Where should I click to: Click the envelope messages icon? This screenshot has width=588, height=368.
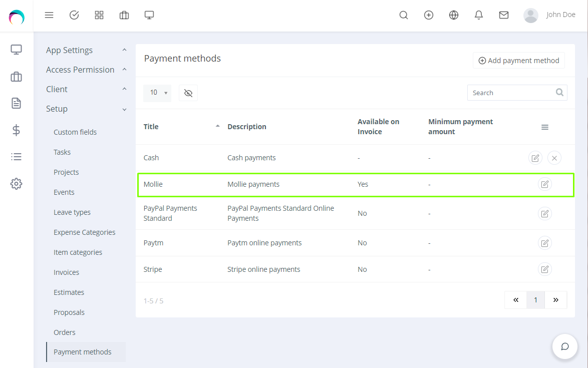(x=504, y=15)
